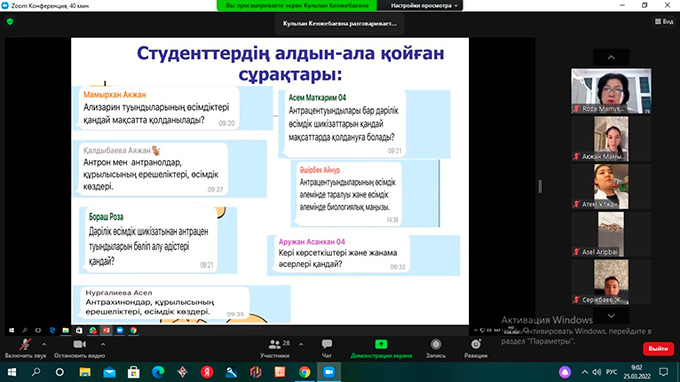This screenshot has width=680, height=382.
Task: Show previous participants with the up arrow
Action: pos(611,57)
